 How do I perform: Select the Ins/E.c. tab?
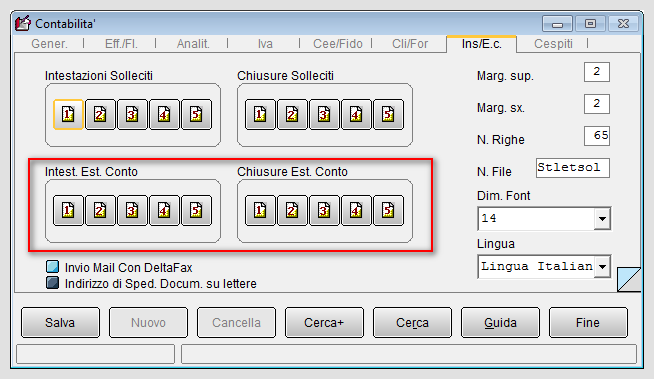tap(482, 44)
